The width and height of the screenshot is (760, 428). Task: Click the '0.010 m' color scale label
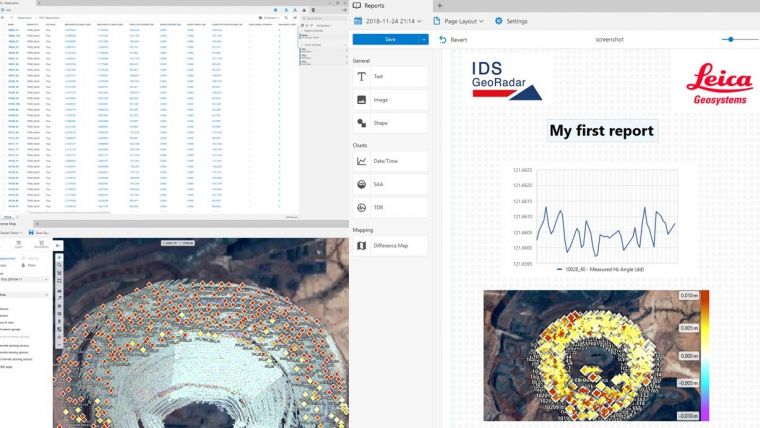pyautogui.click(x=689, y=295)
